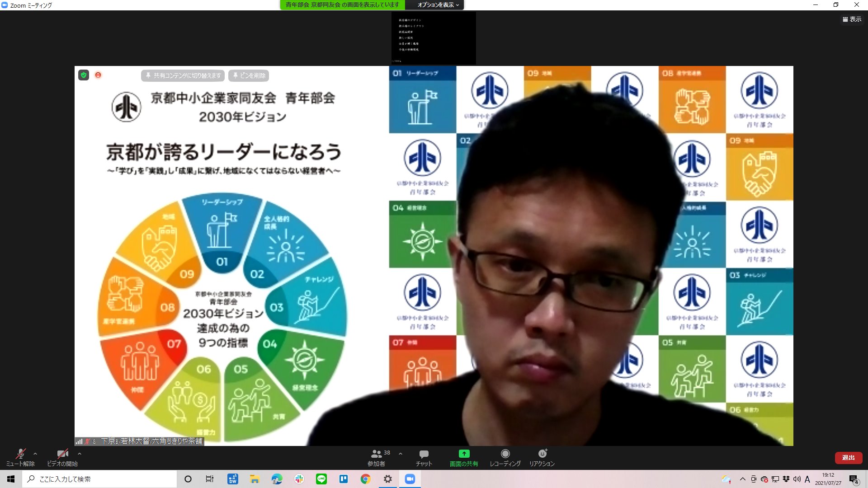868x488 pixels.
Task: Open Cortana circle in the taskbar
Action: (188, 479)
